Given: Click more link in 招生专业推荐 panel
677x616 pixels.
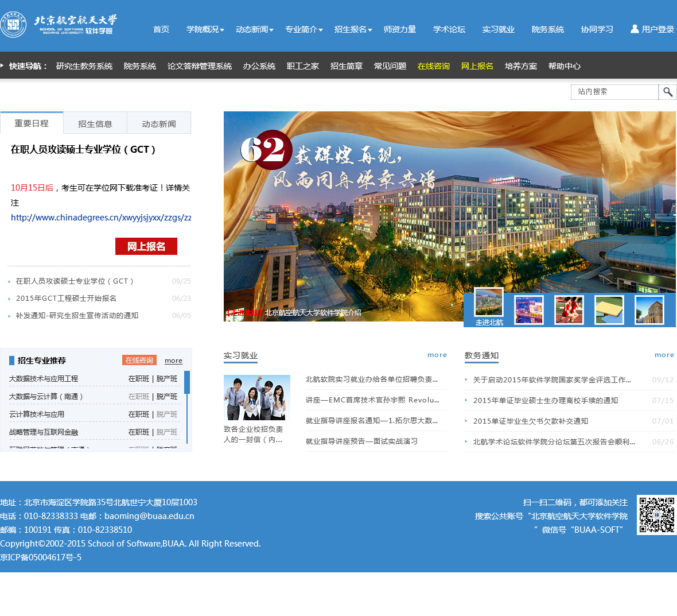Looking at the screenshot, I should (x=173, y=361).
